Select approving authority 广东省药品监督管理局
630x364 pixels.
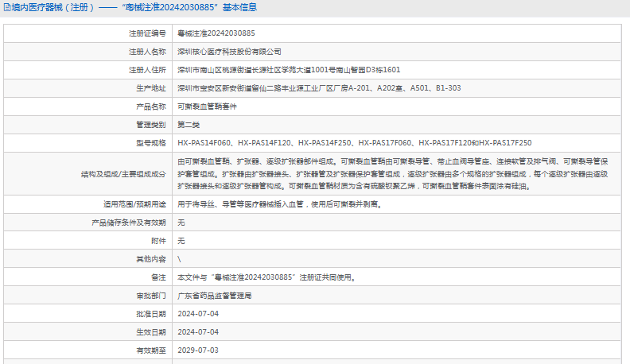coord(215,296)
